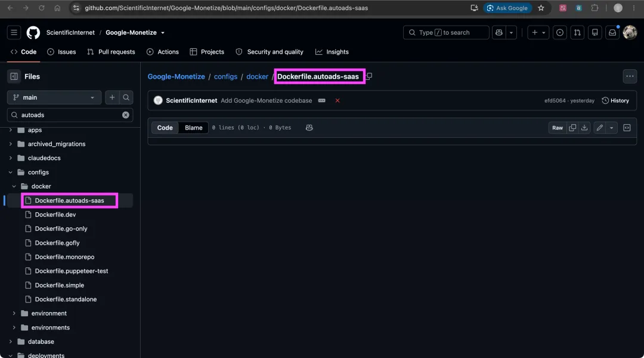Open the more file actions ellipsis menu

click(630, 76)
